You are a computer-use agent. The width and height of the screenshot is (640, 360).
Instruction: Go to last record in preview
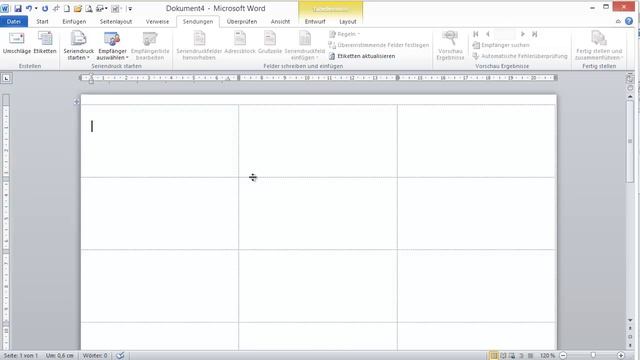click(534, 34)
